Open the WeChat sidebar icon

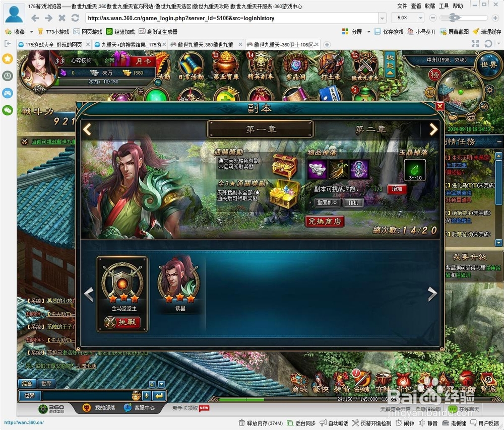point(8,110)
